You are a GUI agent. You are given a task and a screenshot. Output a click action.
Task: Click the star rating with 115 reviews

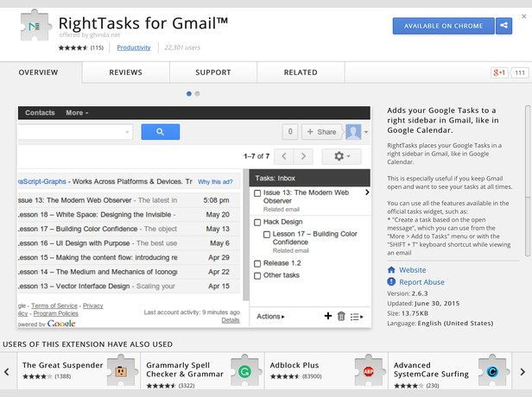[81, 47]
